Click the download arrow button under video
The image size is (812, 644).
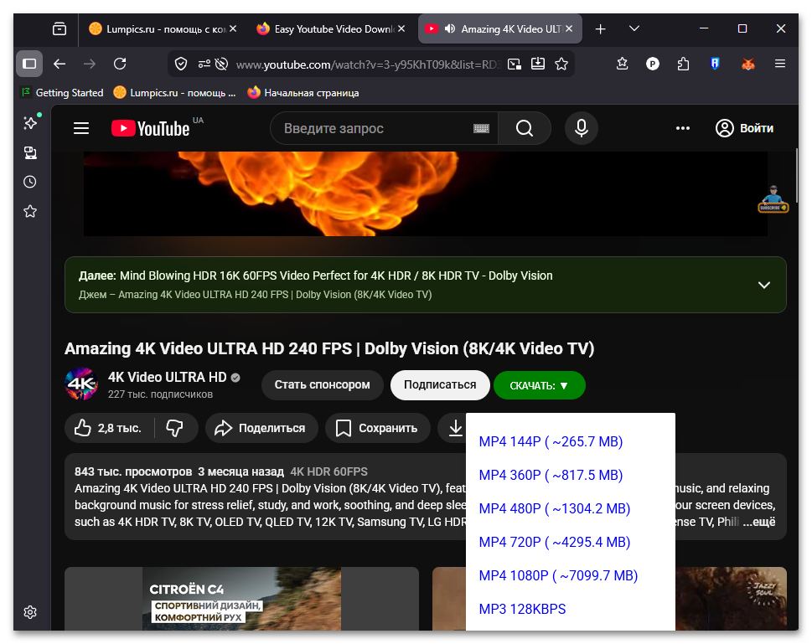455,428
